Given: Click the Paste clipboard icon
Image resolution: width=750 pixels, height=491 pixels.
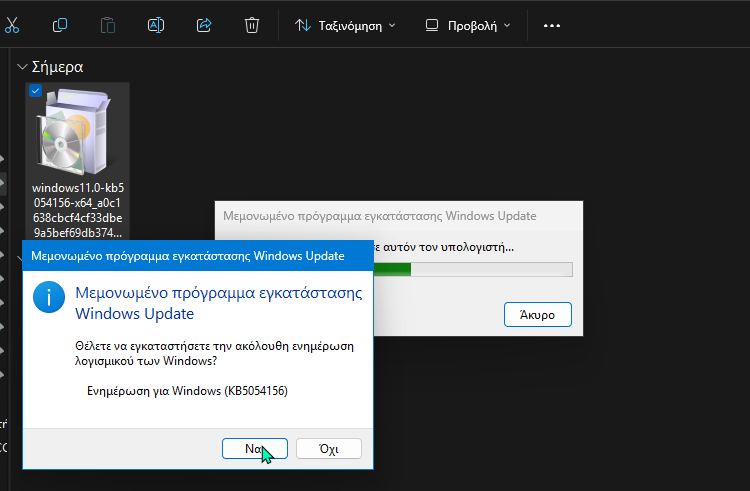Looking at the screenshot, I should [x=108, y=25].
